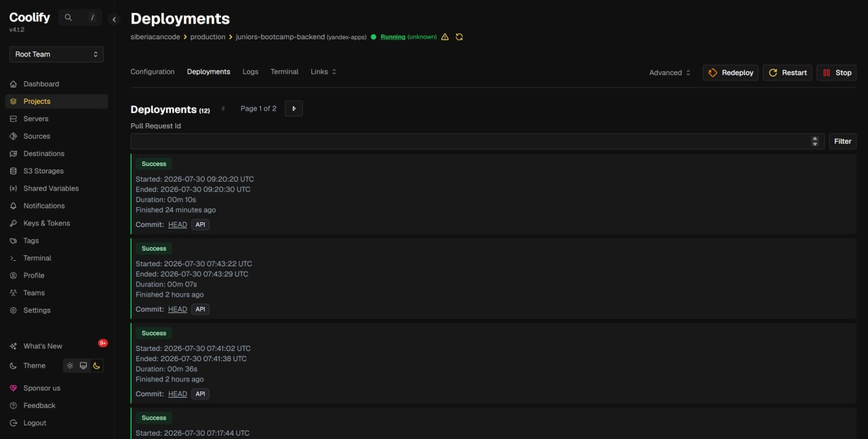Click the Redeploy button
Screen dimensions: 868x439
(x=730, y=72)
